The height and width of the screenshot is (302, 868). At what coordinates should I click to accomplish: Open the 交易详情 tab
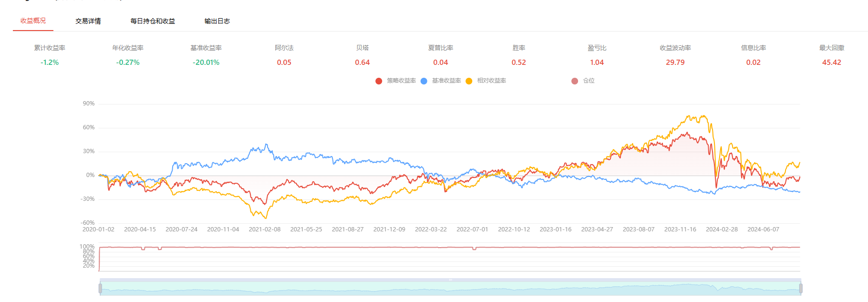tap(88, 21)
